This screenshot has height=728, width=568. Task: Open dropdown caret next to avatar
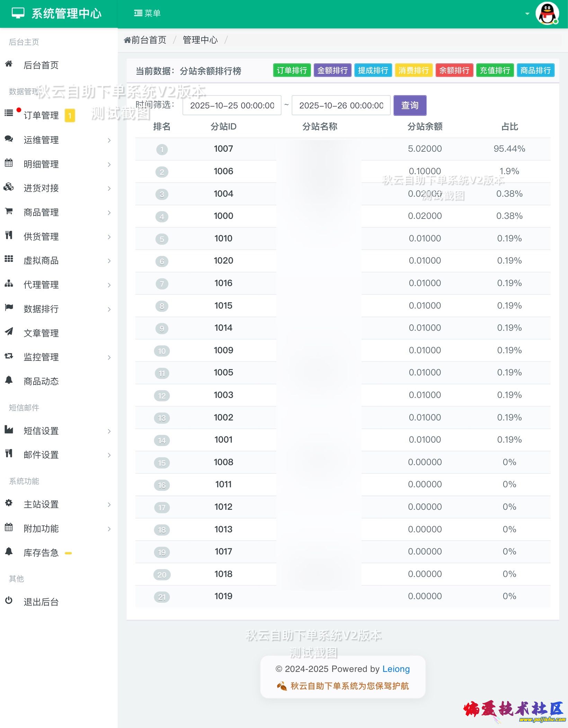click(x=527, y=14)
